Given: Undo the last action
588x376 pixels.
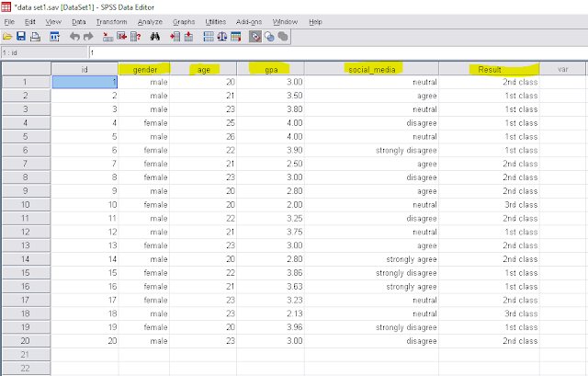Looking at the screenshot, I should coord(74,37).
